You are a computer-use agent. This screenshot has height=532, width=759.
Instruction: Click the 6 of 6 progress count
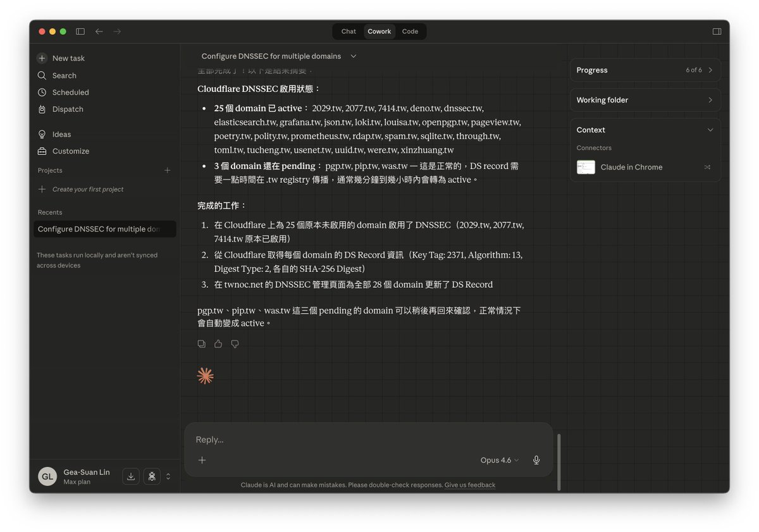(694, 70)
